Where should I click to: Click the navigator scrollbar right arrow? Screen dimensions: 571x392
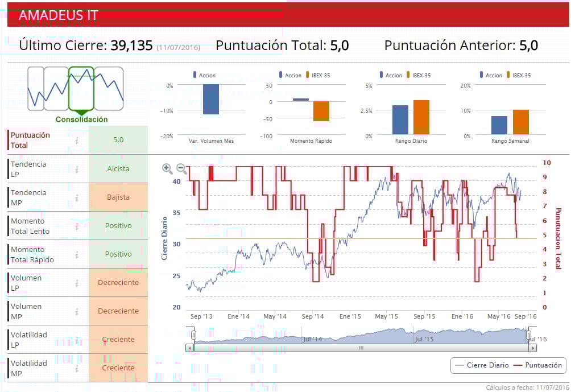(533, 348)
